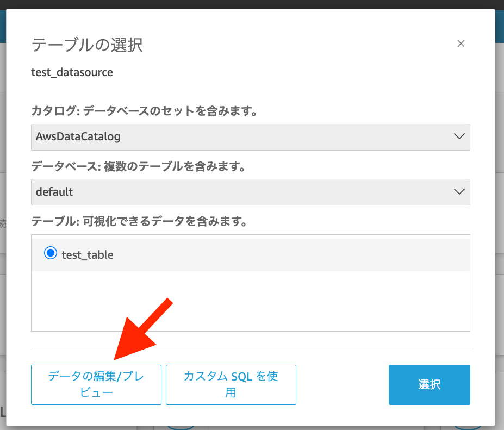
Task: Click the カタログ label text
Action: pos(144,110)
